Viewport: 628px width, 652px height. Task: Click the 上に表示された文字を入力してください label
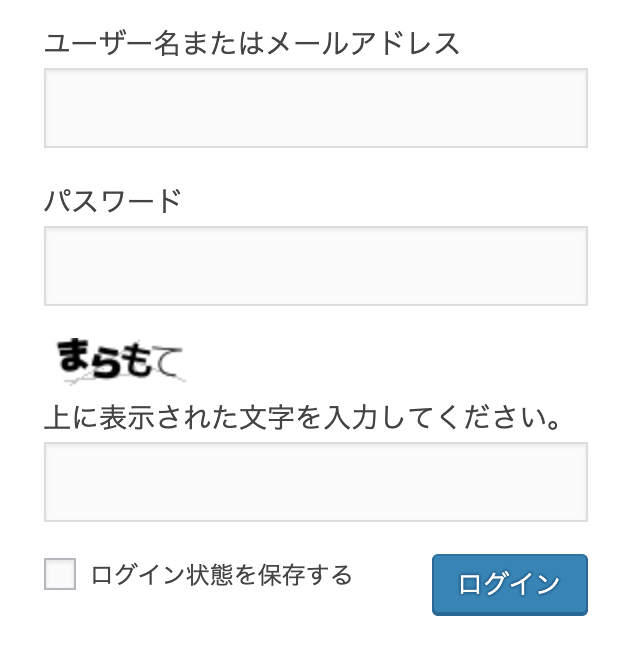pyautogui.click(x=301, y=416)
